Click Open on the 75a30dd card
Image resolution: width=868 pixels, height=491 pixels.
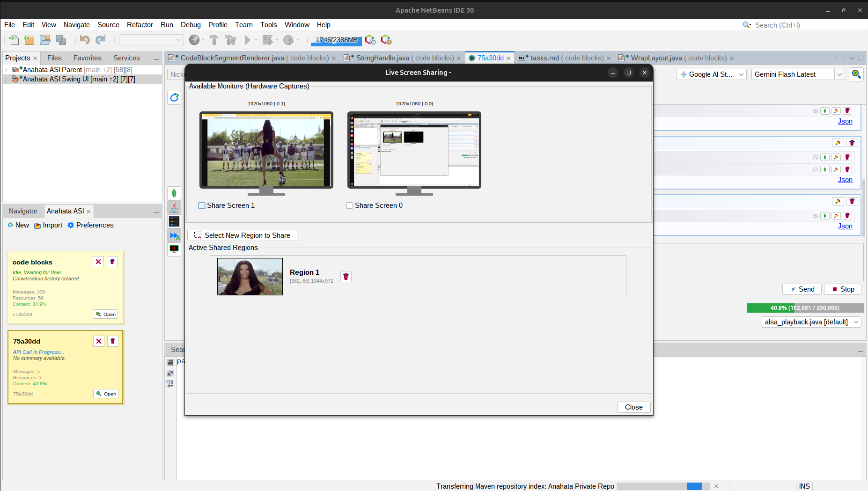pos(106,394)
